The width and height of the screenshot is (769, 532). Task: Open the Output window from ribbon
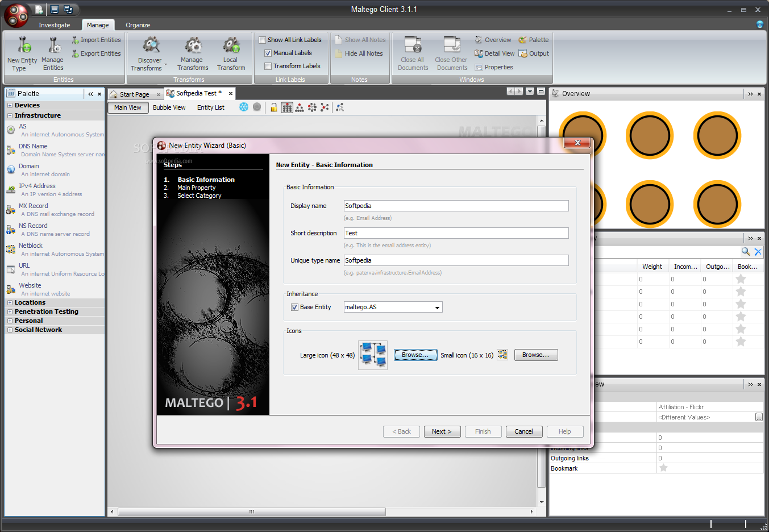[x=533, y=53]
